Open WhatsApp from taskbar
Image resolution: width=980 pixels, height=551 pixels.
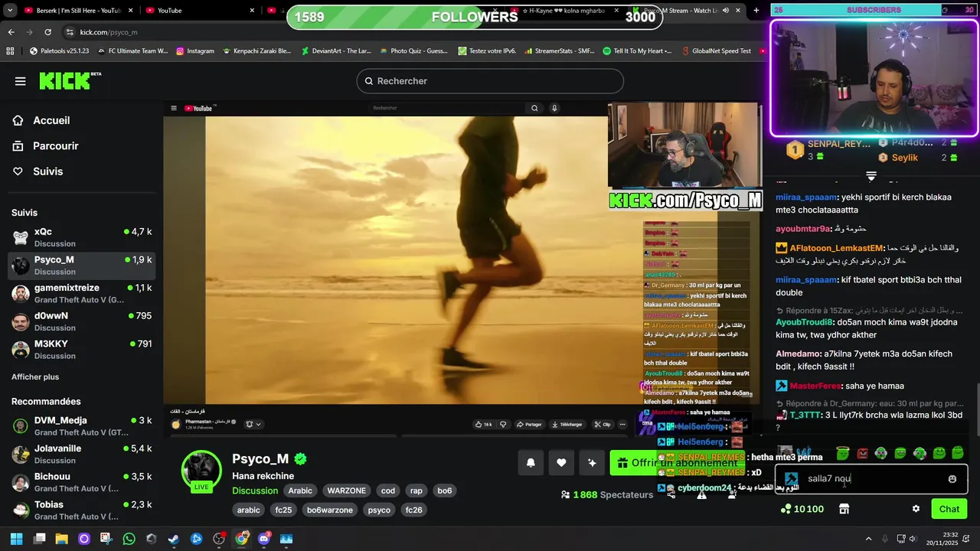129,539
